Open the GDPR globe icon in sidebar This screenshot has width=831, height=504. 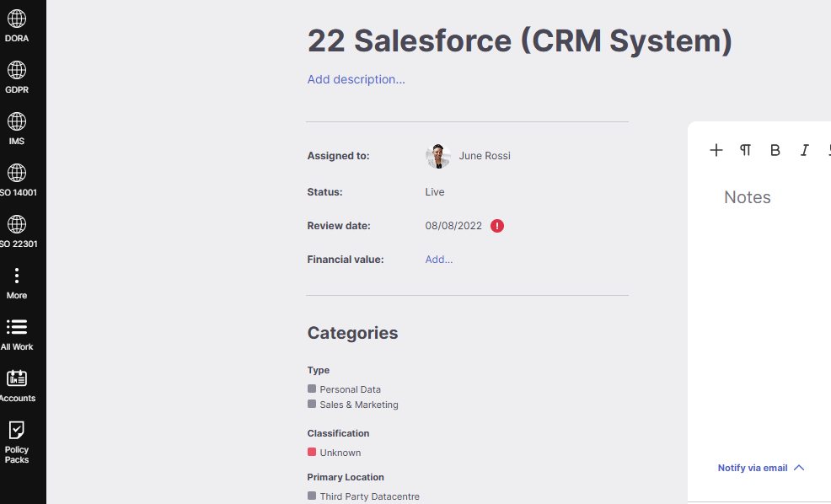point(16,70)
